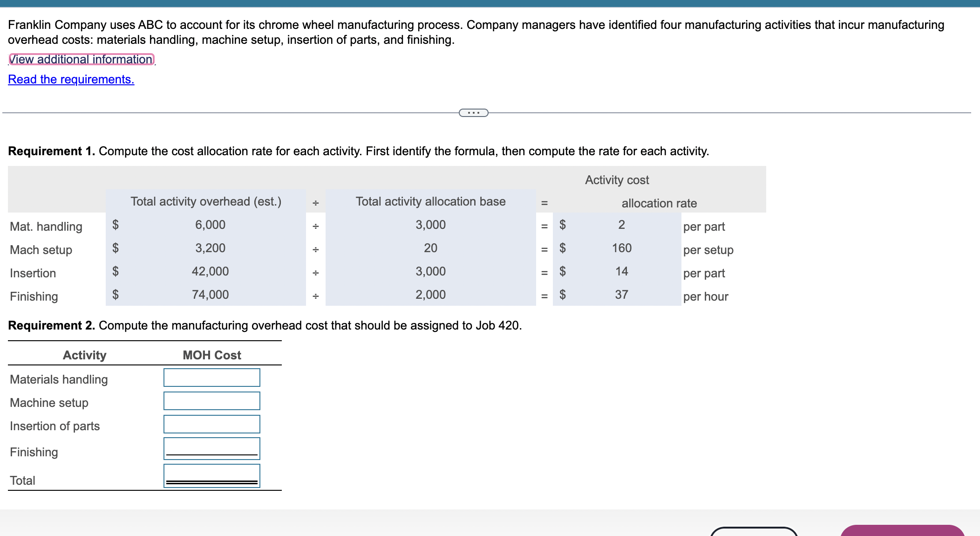Select the overhead cell showing 74,000
Image resolution: width=980 pixels, height=536 pixels.
pos(210,294)
